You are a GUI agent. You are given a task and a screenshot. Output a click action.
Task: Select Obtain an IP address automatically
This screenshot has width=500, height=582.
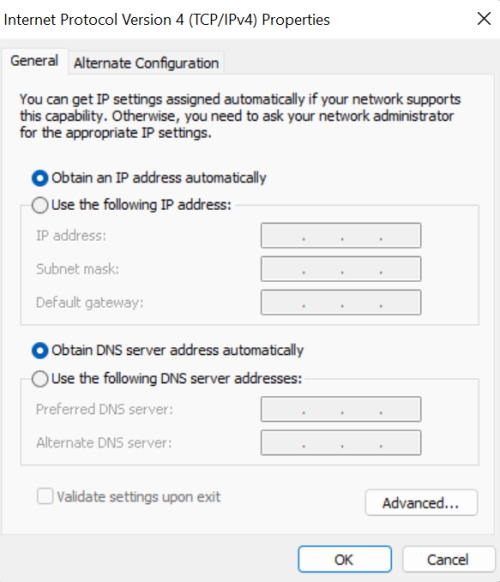(x=40, y=178)
